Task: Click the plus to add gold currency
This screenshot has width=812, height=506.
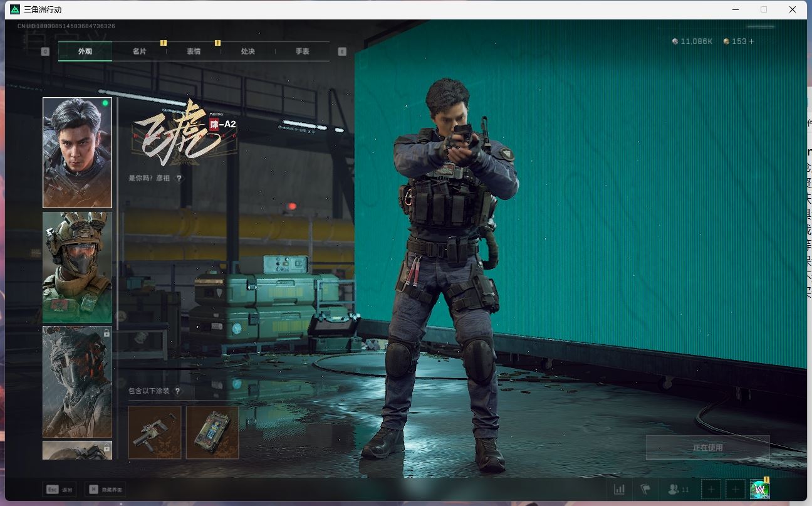Action: tap(752, 41)
